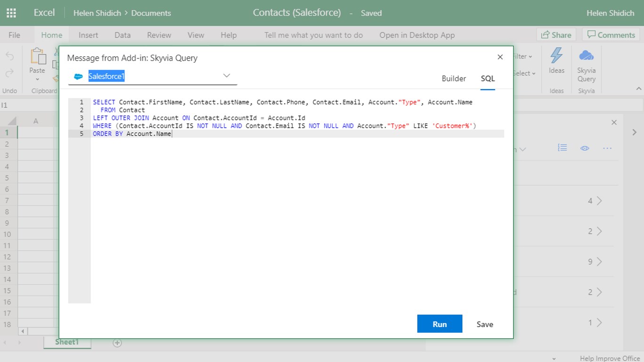Launch the Skyvia Query add-in icon
Screen dimensions: 644x362
point(586,56)
